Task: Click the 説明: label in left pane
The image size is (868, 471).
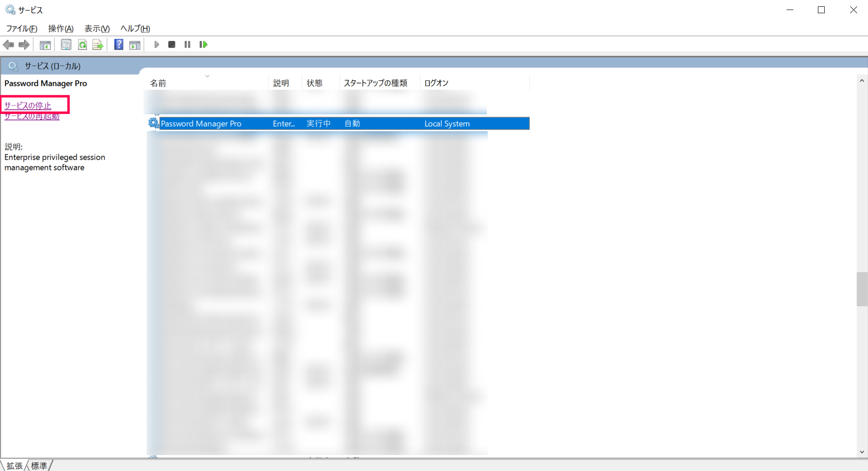Action: (x=14, y=147)
